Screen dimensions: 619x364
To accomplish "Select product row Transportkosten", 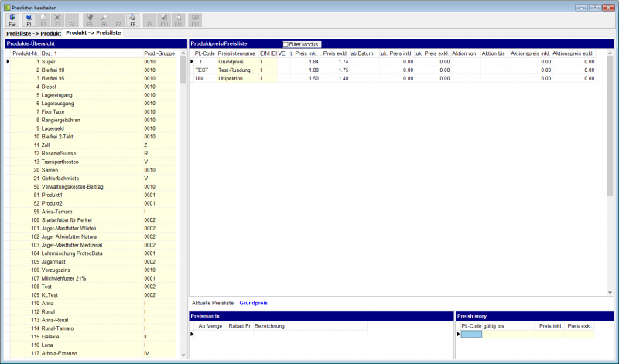I will coord(93,162).
